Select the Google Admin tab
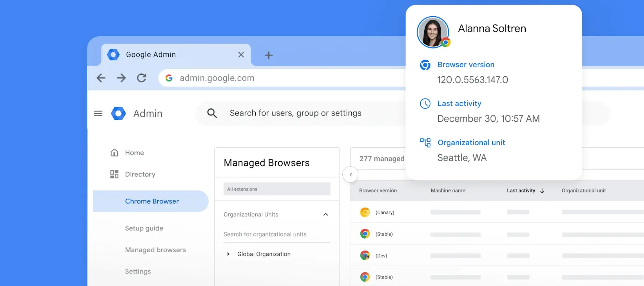 [x=176, y=55]
